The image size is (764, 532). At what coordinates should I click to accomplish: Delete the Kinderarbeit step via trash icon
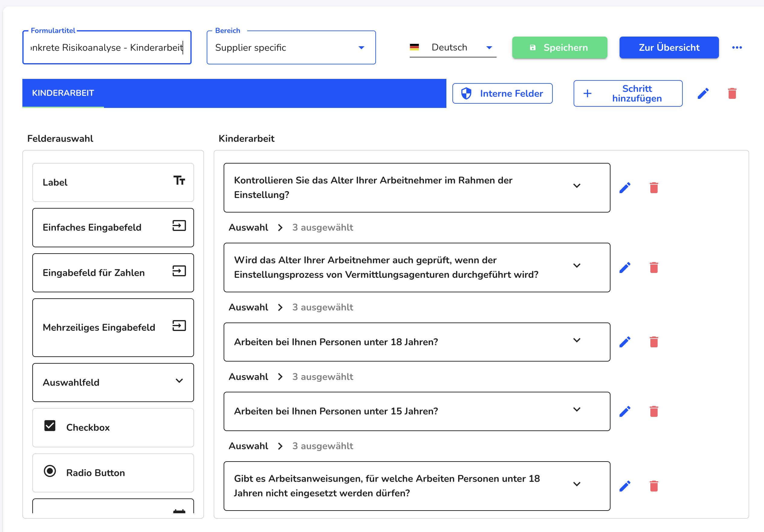point(732,93)
